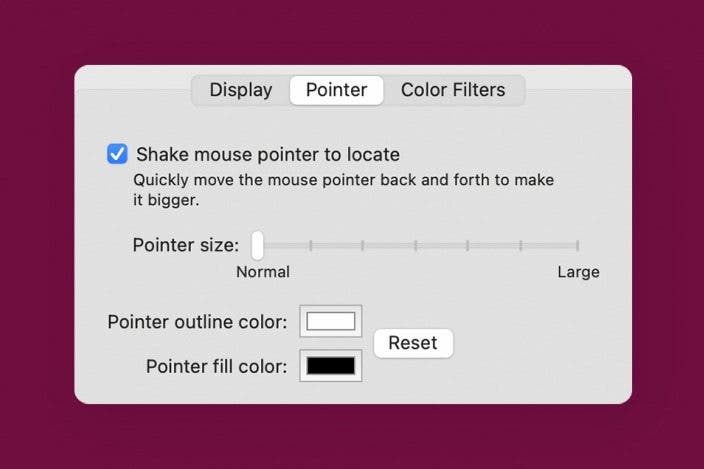Switch to the Display tab

(x=240, y=90)
